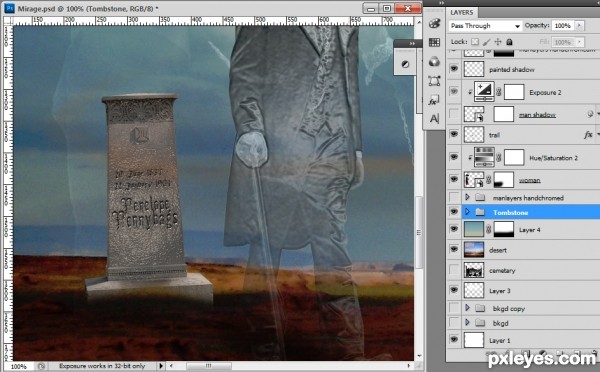Click the woman layer mask thumbnail
Screen dimensions: 600x372
click(504, 179)
